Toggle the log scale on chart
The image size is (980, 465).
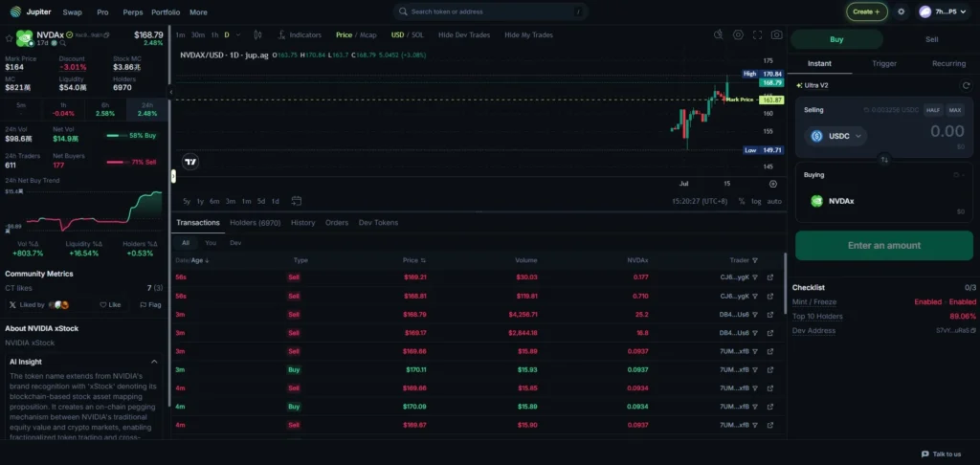[x=756, y=201]
